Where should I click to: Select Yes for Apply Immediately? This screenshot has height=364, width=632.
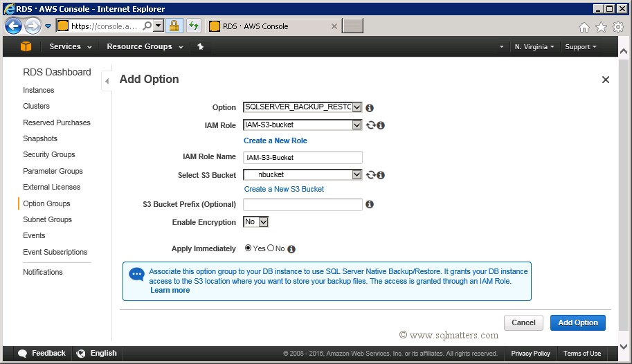pos(249,248)
